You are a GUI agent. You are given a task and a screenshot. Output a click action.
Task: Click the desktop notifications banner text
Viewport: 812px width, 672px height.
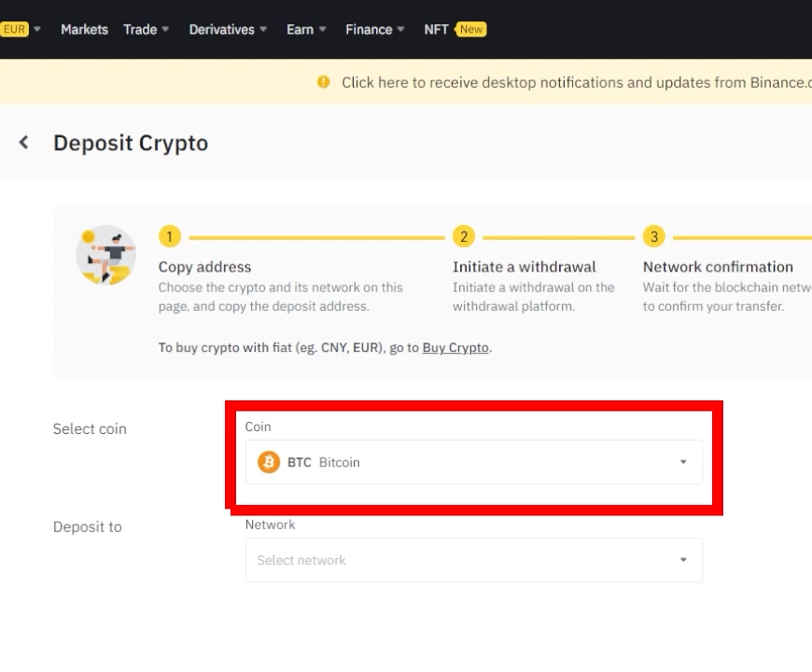[577, 82]
